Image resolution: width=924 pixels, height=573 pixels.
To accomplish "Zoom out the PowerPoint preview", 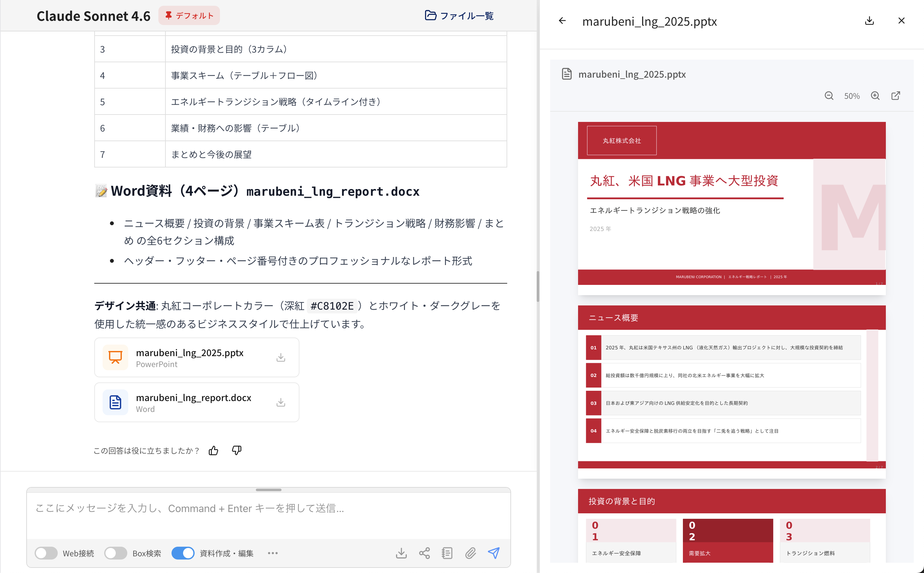I will click(x=829, y=96).
